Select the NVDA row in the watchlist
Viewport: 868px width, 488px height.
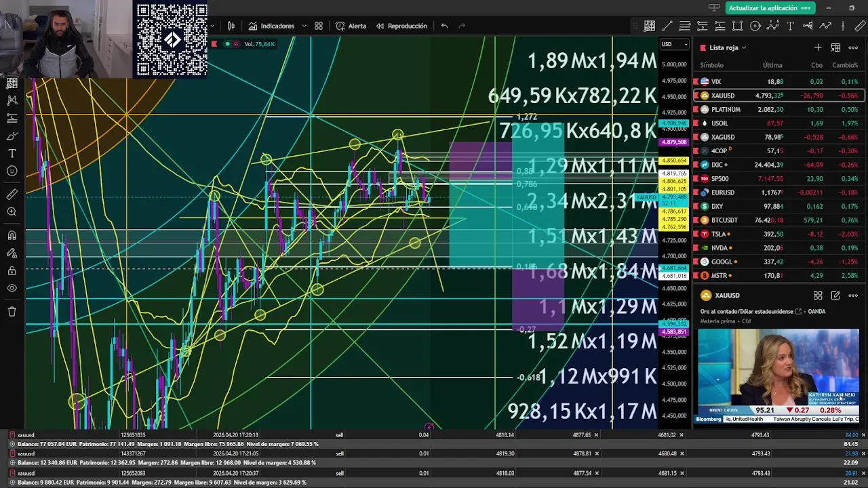778,248
